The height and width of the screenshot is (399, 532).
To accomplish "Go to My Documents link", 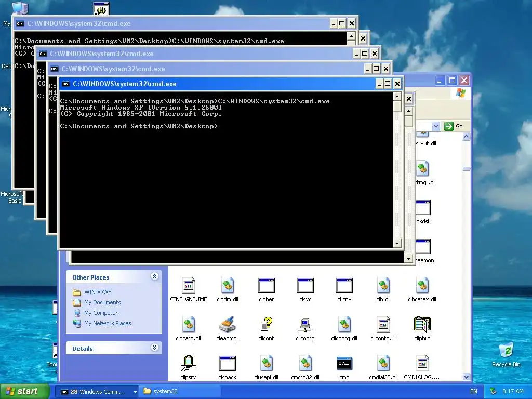I will click(102, 302).
